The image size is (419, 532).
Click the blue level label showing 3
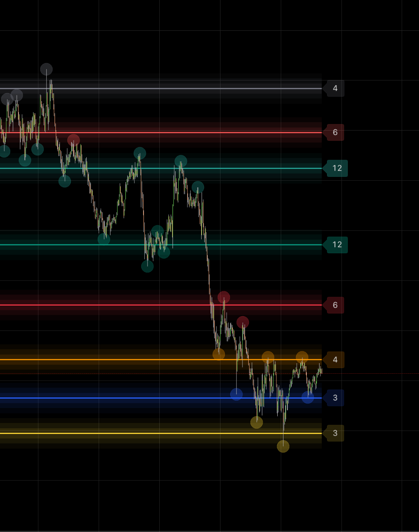[x=335, y=398]
